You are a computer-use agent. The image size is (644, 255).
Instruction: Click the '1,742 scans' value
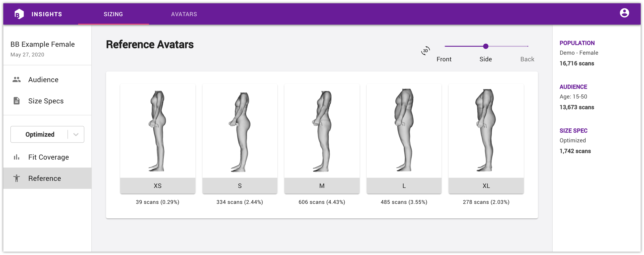(575, 151)
